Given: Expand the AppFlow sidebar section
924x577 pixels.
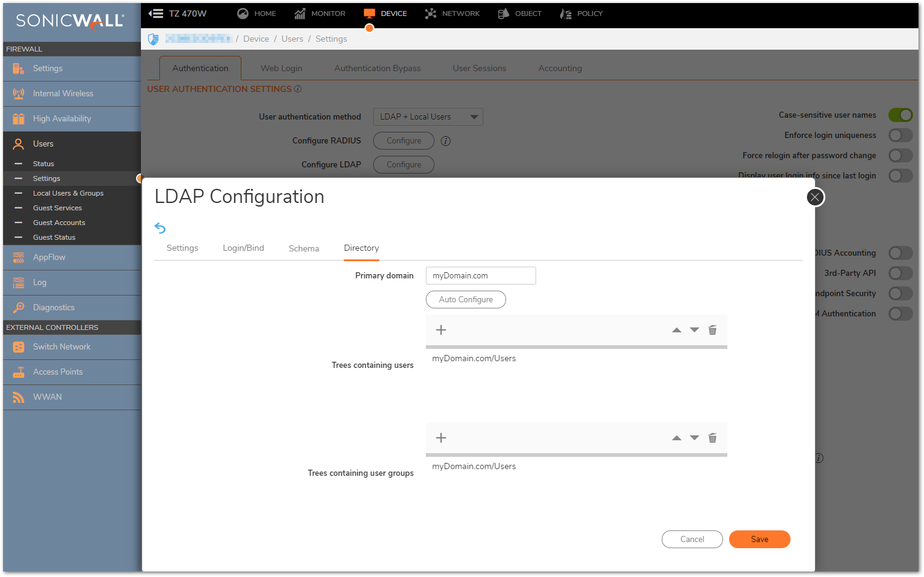Looking at the screenshot, I should 49,258.
